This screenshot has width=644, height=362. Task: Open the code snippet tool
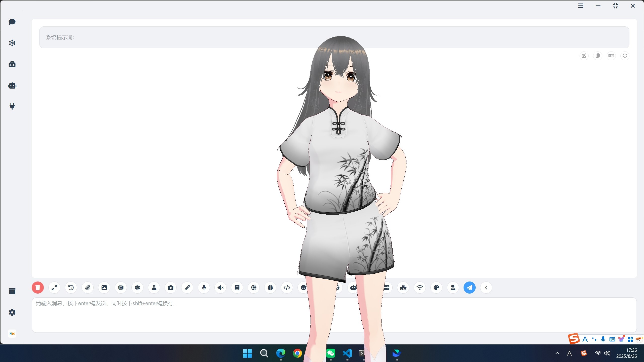pyautogui.click(x=287, y=288)
